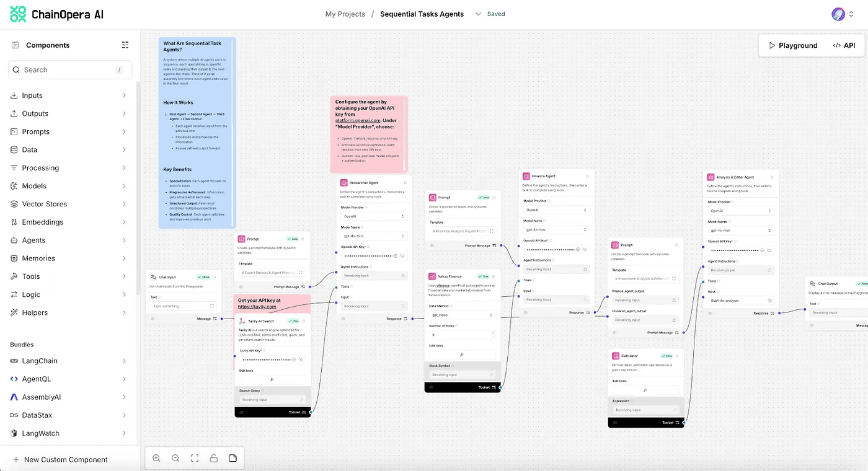Open Edit tools wrench in Yahoo Finance

[x=461, y=354]
